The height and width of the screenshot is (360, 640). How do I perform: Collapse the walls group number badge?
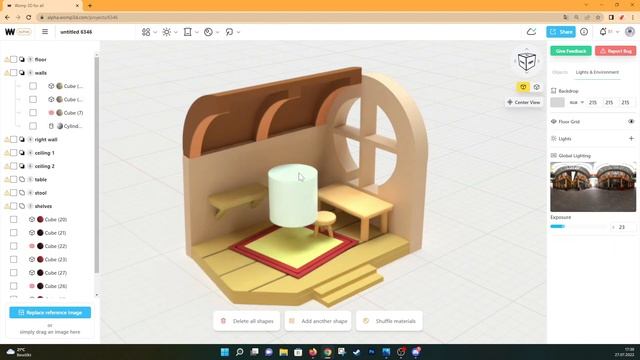30,73
